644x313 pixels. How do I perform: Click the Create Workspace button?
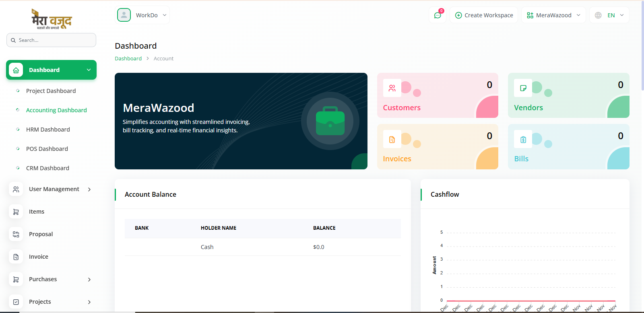point(484,15)
